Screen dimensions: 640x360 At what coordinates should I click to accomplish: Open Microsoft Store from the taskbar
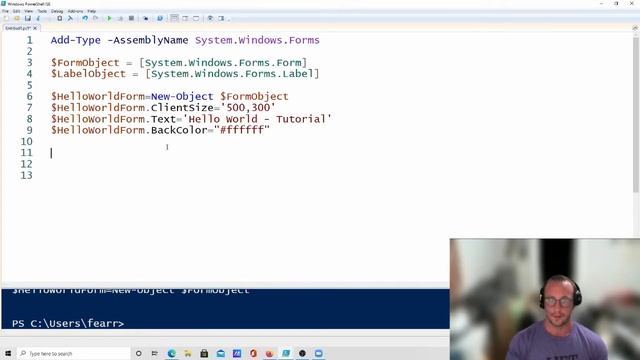coord(204,353)
